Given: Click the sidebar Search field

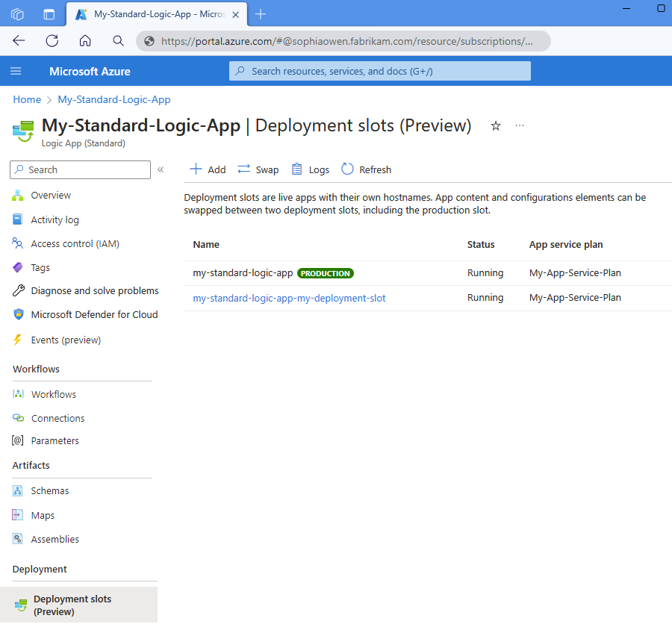Looking at the screenshot, I should 80,169.
